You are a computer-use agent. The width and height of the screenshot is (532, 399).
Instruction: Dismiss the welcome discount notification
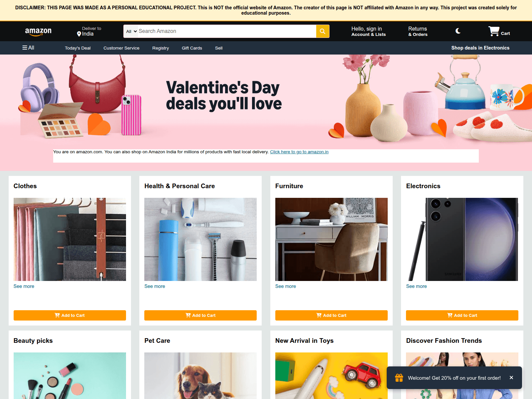click(x=511, y=377)
